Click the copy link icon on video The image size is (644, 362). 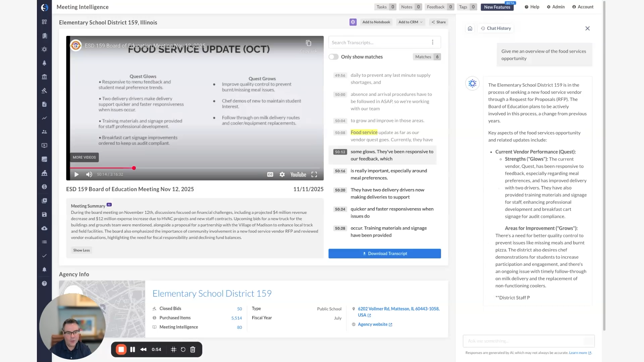309,43
